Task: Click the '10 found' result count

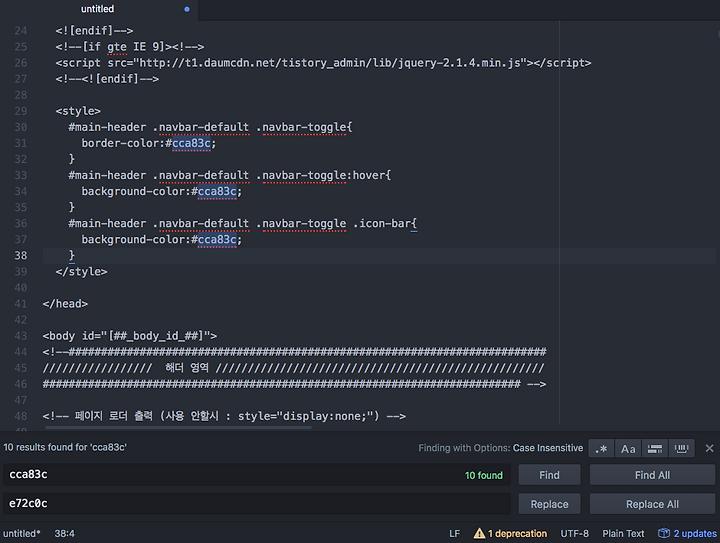Action: point(484,476)
